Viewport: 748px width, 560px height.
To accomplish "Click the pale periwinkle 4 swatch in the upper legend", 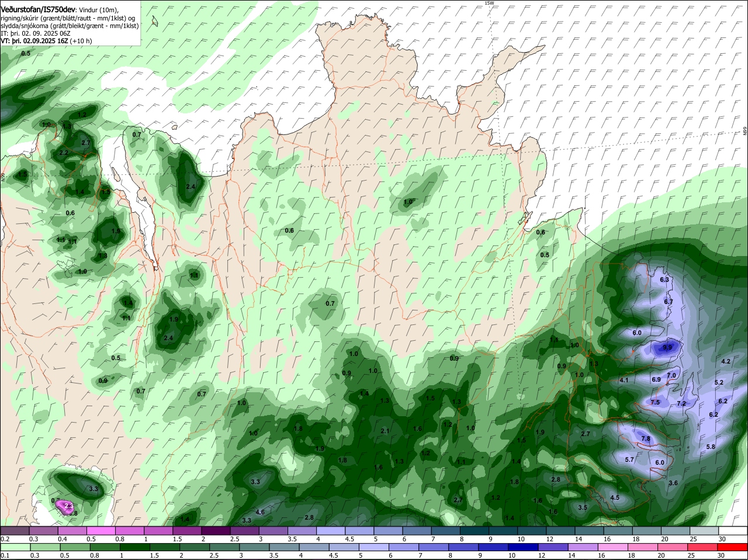I will point(331,530).
